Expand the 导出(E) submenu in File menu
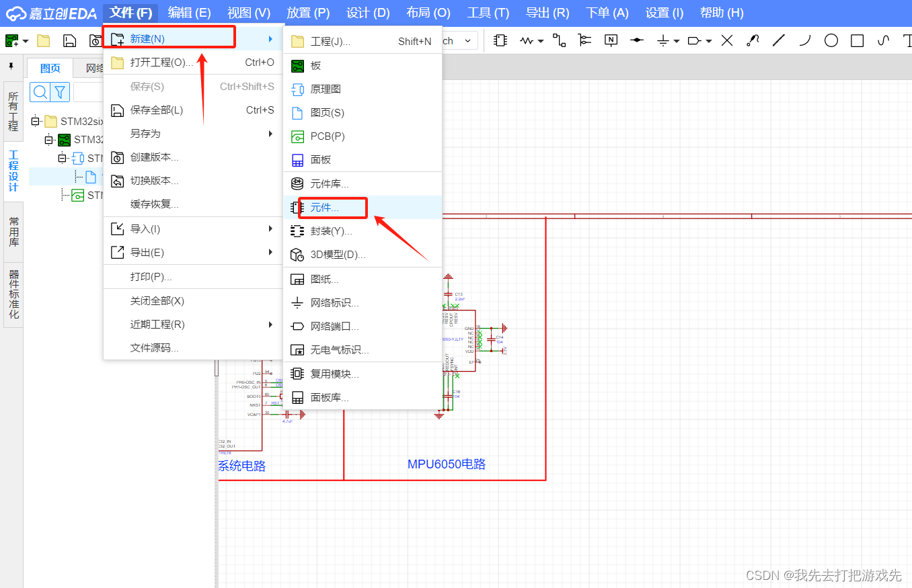Image resolution: width=912 pixels, height=588 pixels. pos(192,253)
